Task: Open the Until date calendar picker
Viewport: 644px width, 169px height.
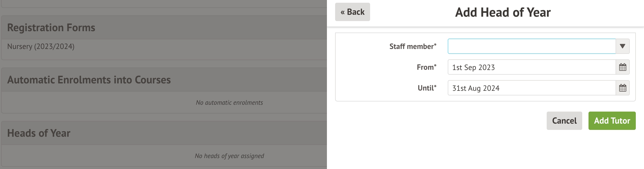Action: pos(622,88)
